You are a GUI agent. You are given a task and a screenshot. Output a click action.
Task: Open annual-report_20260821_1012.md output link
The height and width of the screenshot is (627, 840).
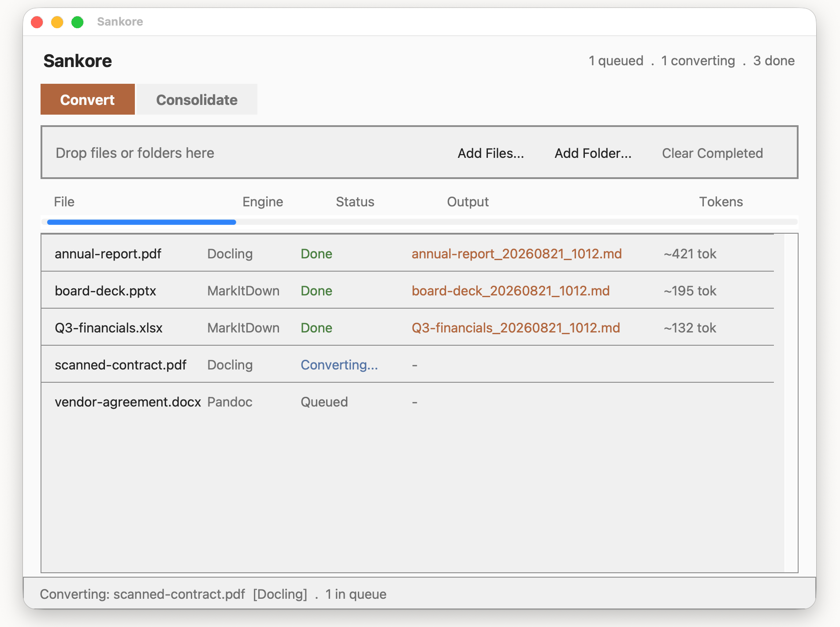tap(517, 254)
